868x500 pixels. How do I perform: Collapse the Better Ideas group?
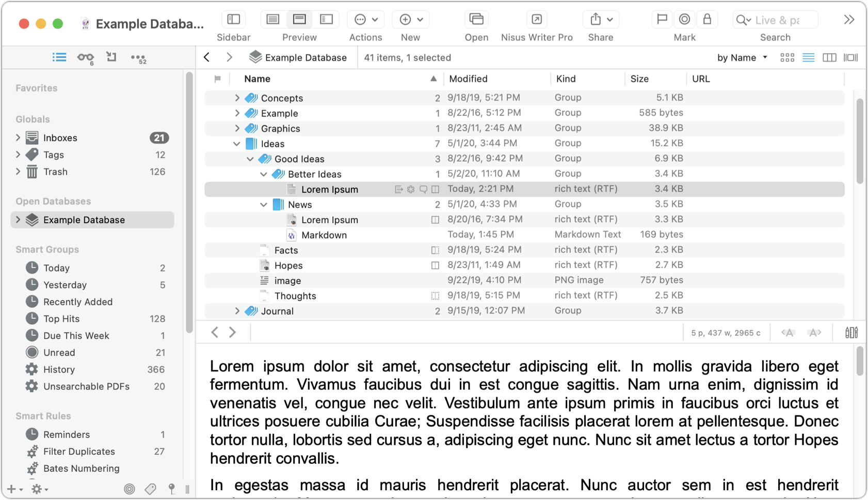[x=263, y=174]
